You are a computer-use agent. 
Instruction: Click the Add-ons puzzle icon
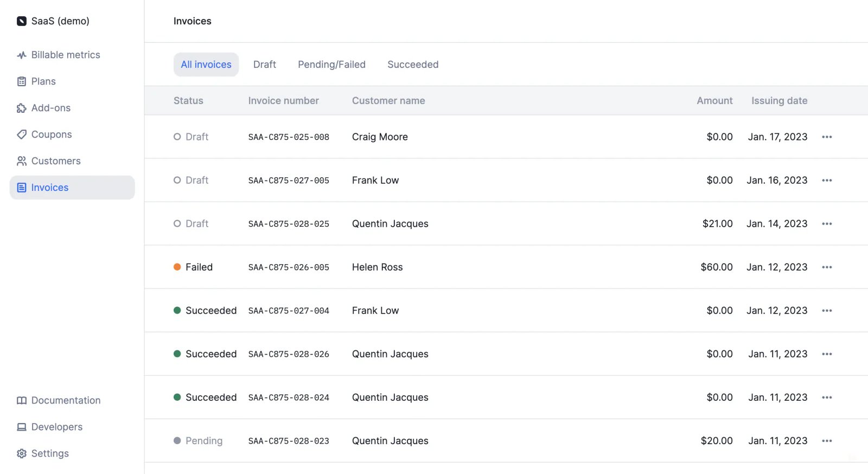point(22,108)
